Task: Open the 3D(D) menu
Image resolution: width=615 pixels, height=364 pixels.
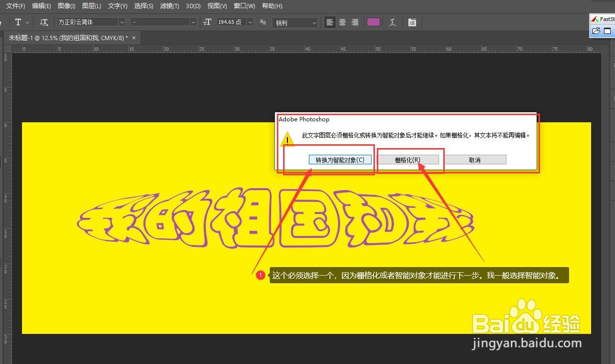Action: pos(193,6)
